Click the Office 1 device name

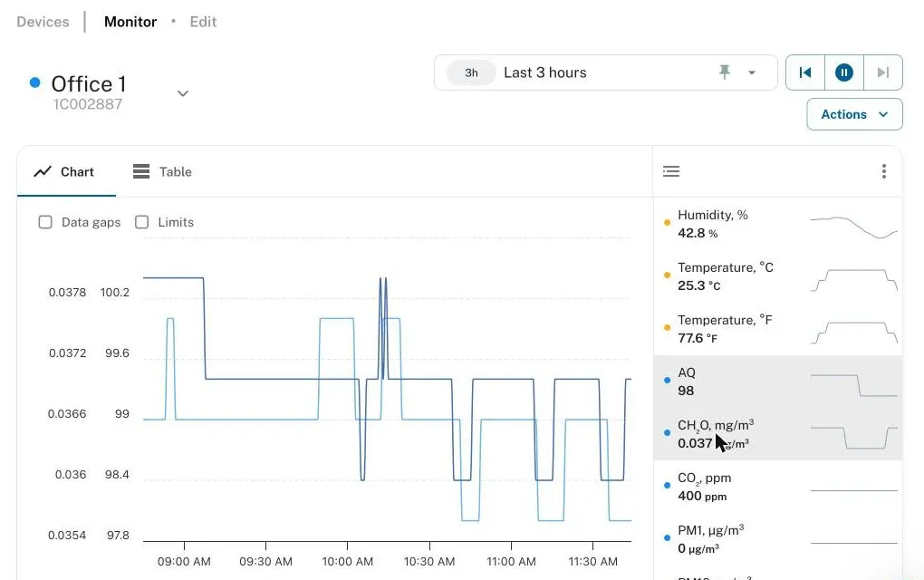point(89,83)
